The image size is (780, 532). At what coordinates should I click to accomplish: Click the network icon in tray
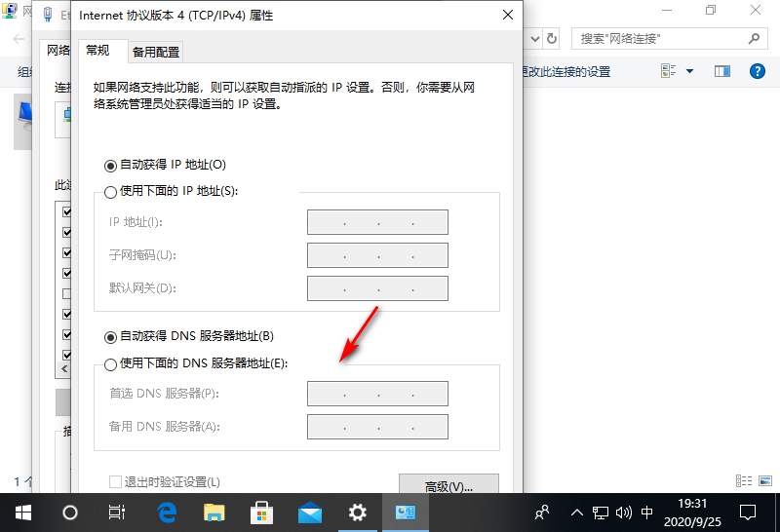point(601,513)
